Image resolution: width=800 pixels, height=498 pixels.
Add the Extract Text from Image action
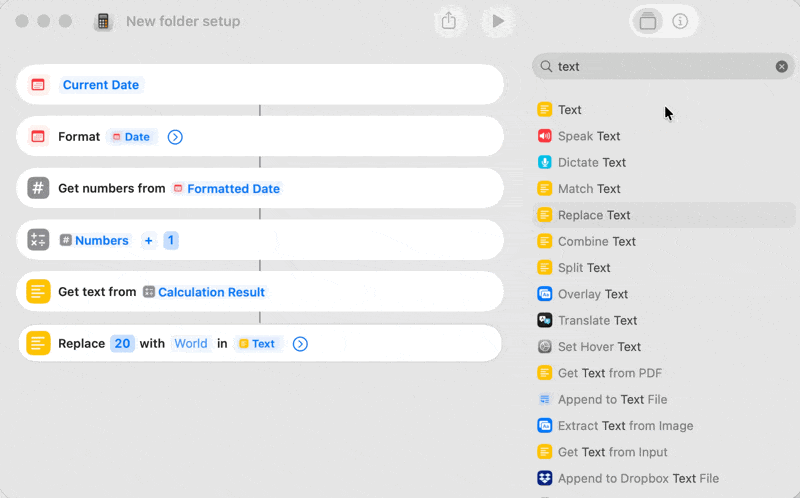(x=663, y=426)
